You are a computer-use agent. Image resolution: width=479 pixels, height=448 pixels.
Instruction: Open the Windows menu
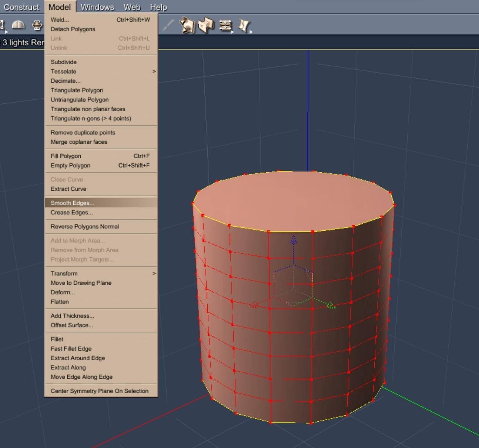[x=97, y=7]
